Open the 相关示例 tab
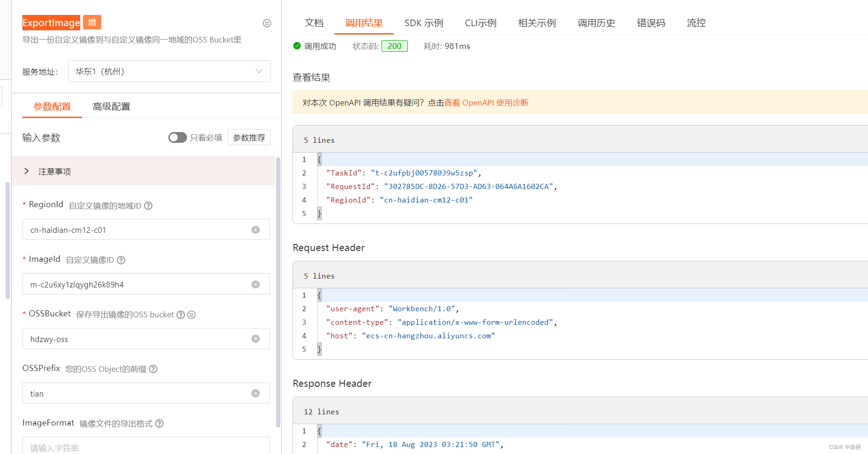Screen dimensions: 868x454 pos(537,23)
